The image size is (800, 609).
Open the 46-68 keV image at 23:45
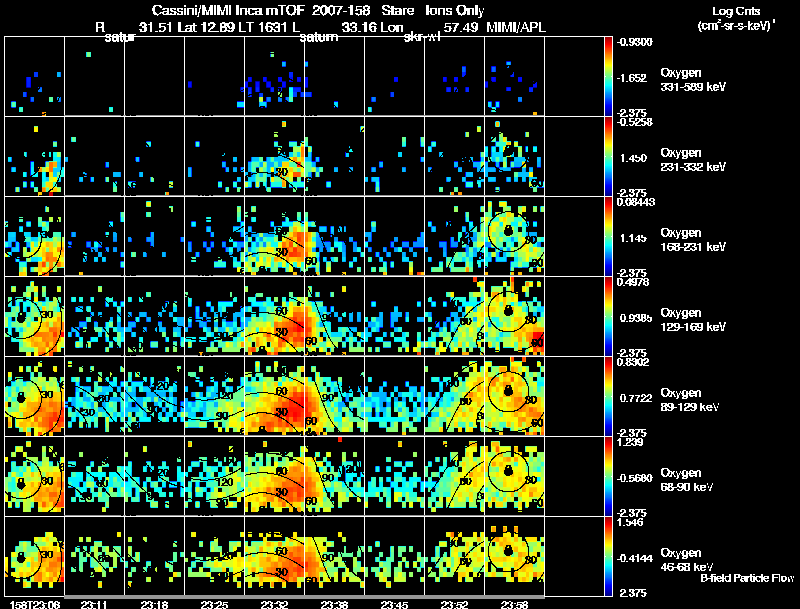(394, 556)
